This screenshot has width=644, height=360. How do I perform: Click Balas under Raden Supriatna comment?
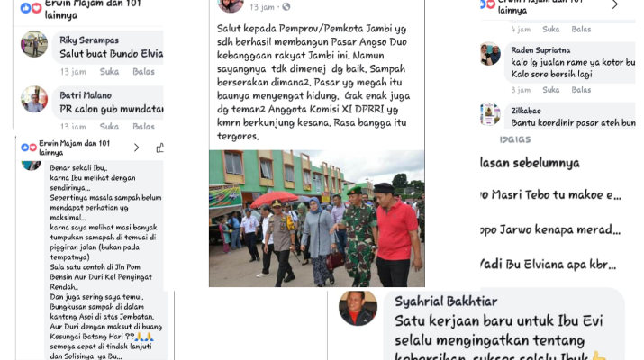coord(581,89)
